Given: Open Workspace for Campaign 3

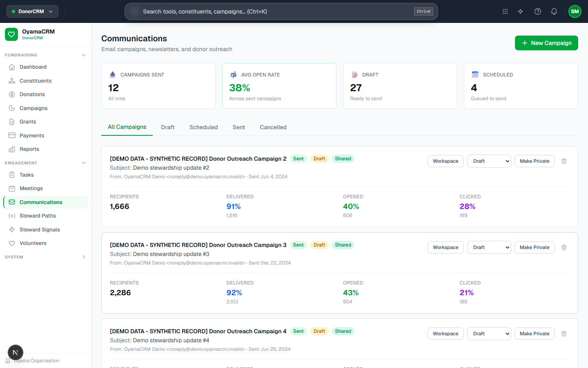Looking at the screenshot, I should tap(445, 247).
